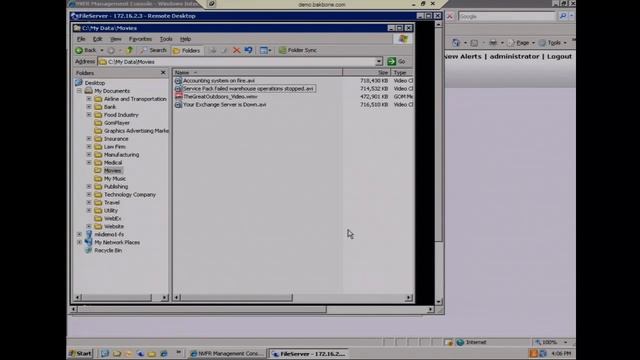Viewport: 640px width, 360px height.
Task: Open the Views toolbar dropdown
Action: pos(266,50)
